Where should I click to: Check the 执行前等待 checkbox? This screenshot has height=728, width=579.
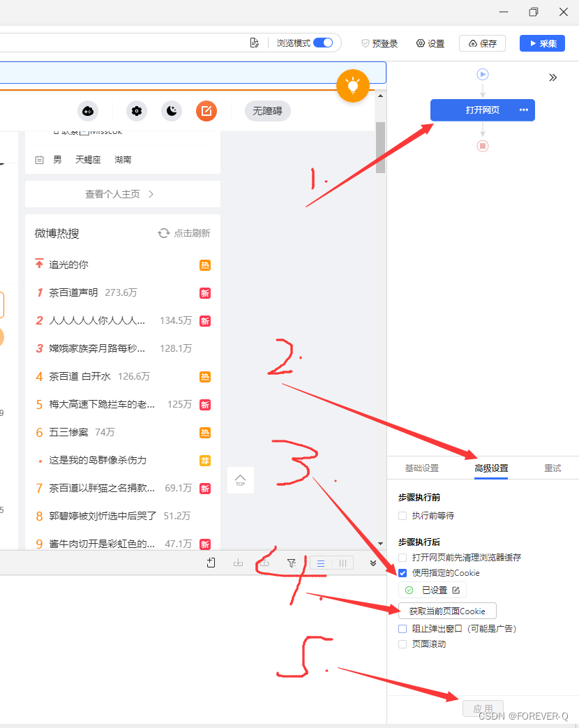pos(403,516)
